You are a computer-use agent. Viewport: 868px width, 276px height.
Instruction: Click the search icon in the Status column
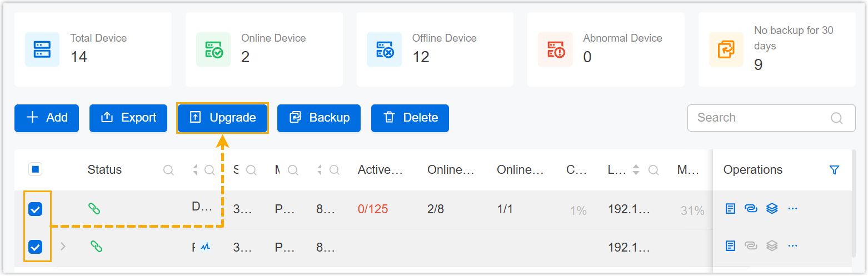tap(168, 170)
